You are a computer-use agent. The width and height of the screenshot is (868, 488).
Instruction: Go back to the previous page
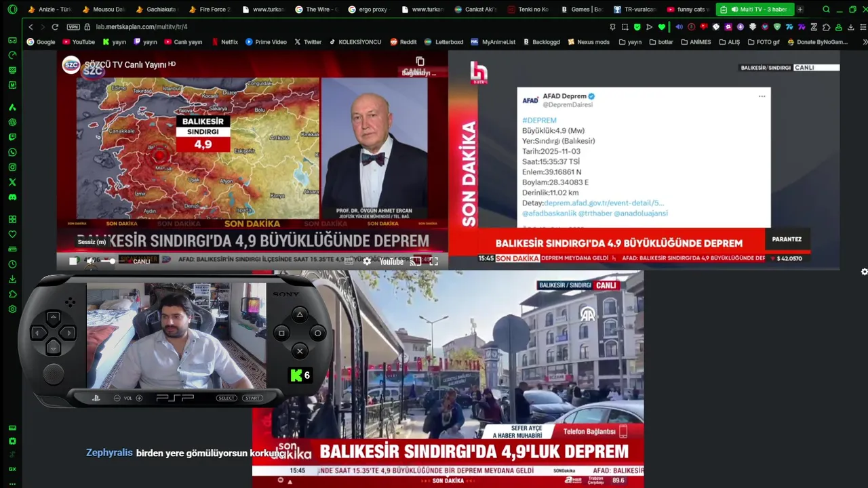31,27
